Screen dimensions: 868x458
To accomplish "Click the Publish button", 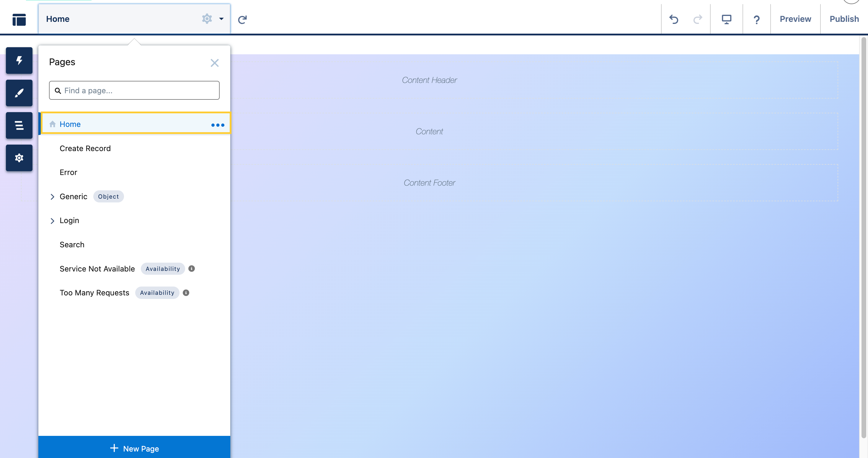I will [x=844, y=19].
